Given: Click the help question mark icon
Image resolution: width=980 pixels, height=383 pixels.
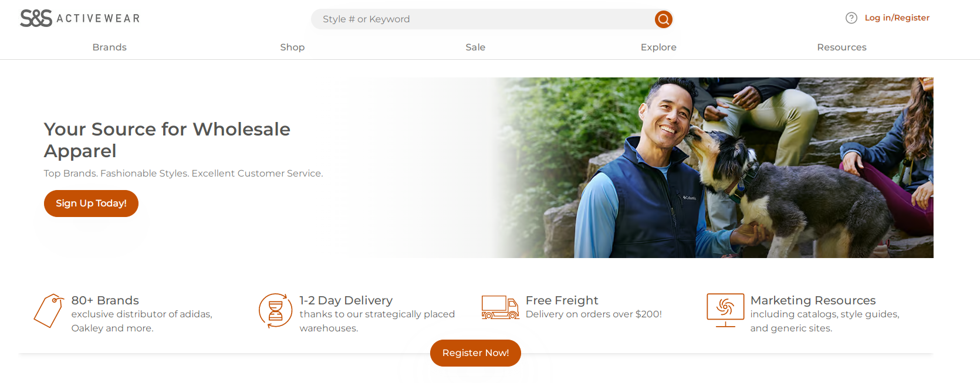Looking at the screenshot, I should click(x=851, y=18).
